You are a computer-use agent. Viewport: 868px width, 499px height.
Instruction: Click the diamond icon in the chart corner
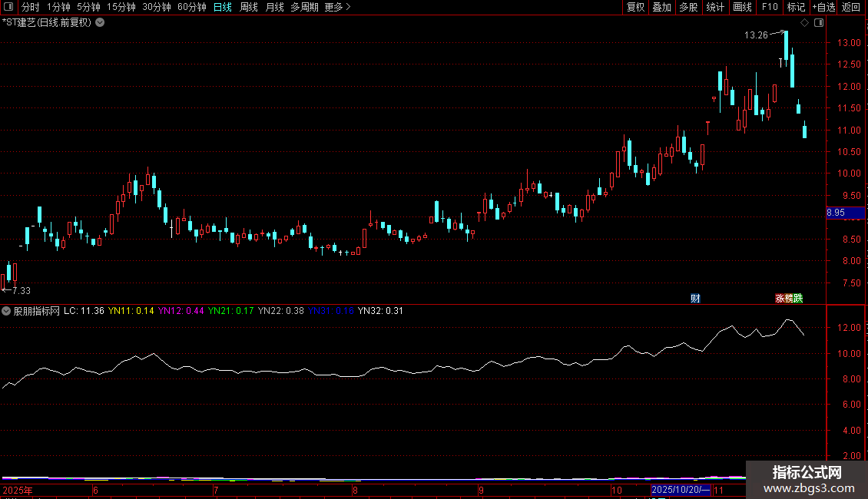click(x=804, y=23)
